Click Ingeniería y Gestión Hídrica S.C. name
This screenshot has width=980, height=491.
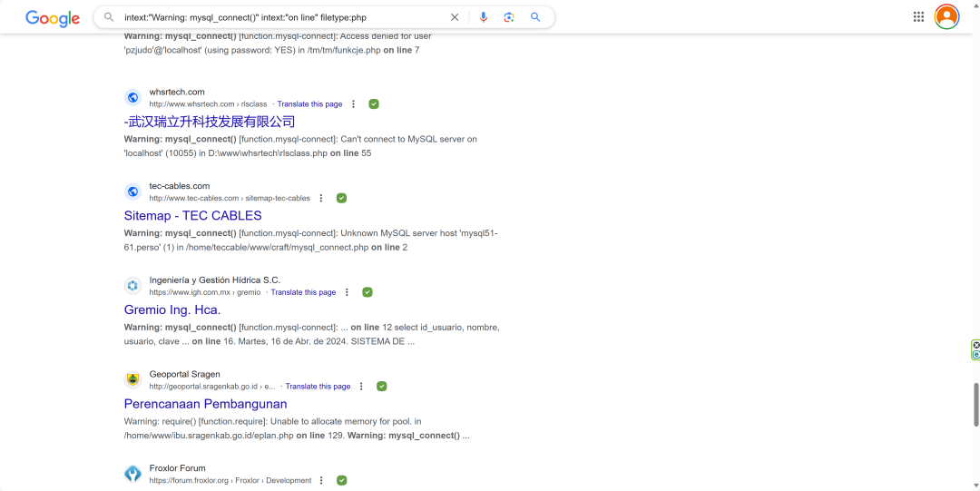coord(215,280)
